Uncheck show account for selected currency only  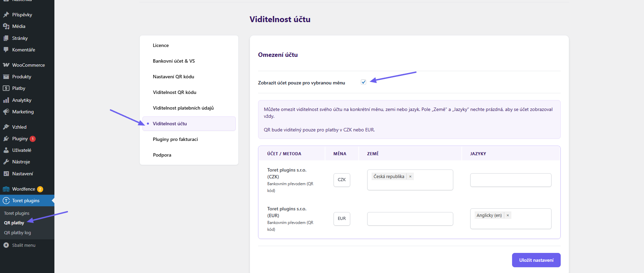coord(363,82)
